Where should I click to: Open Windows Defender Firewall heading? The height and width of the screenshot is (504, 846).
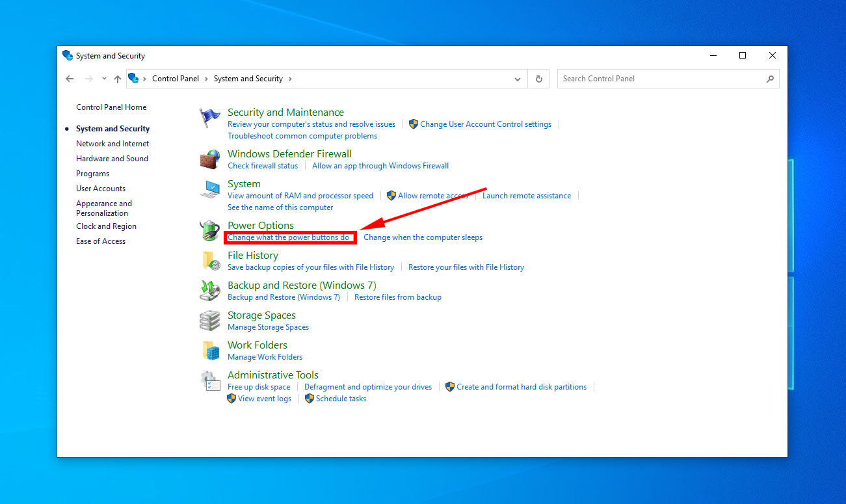tap(289, 153)
